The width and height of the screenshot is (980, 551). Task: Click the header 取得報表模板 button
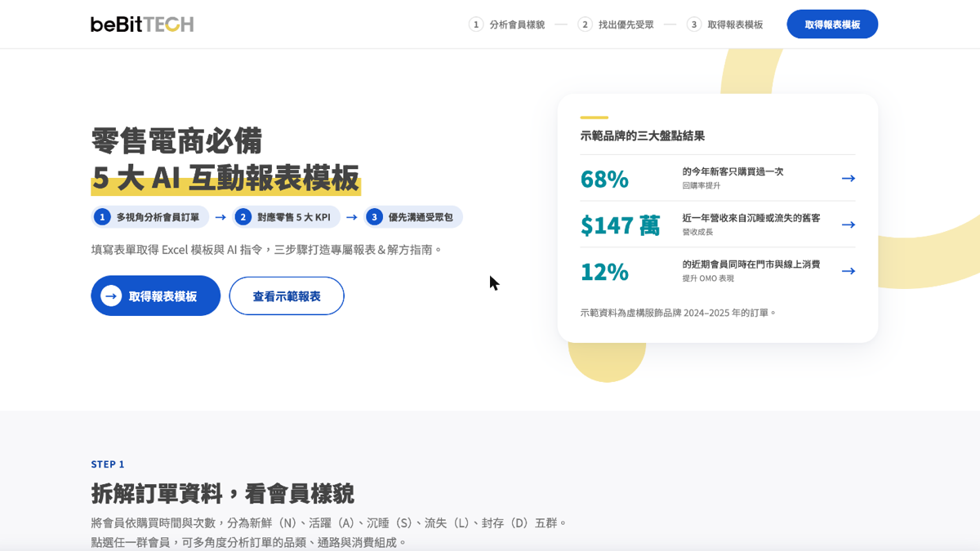(832, 24)
